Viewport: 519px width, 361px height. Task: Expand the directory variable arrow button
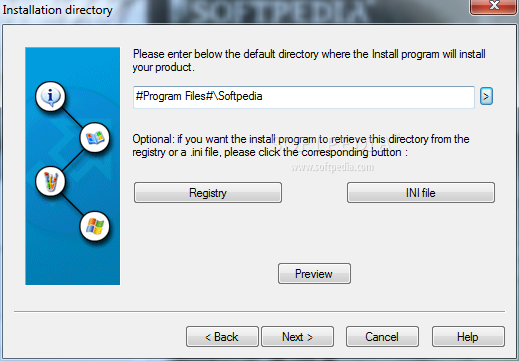coord(486,96)
